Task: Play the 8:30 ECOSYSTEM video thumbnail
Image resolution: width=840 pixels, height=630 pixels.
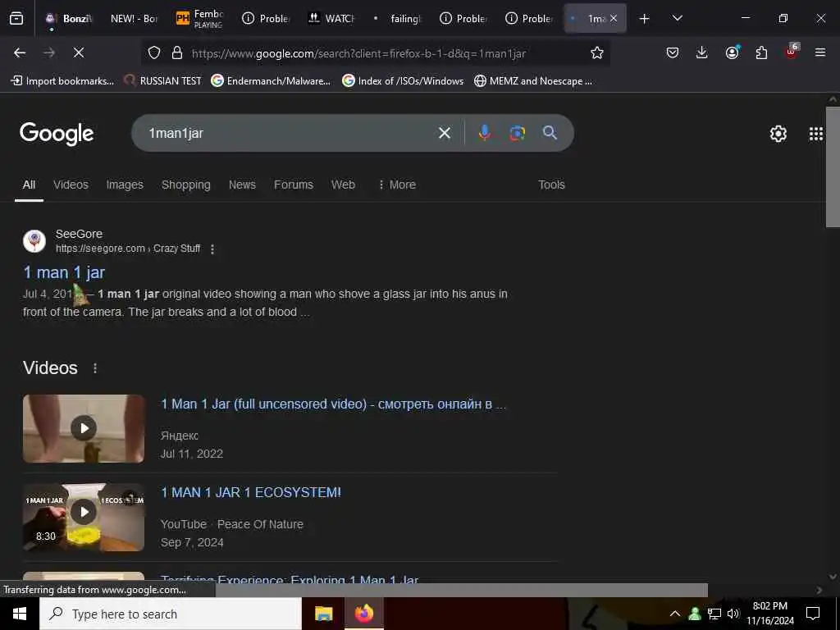Action: point(84,517)
